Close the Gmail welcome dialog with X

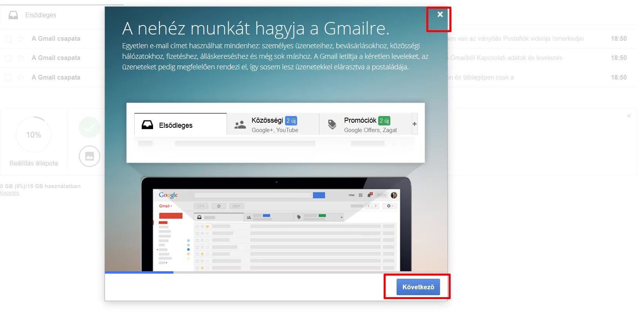pos(440,15)
